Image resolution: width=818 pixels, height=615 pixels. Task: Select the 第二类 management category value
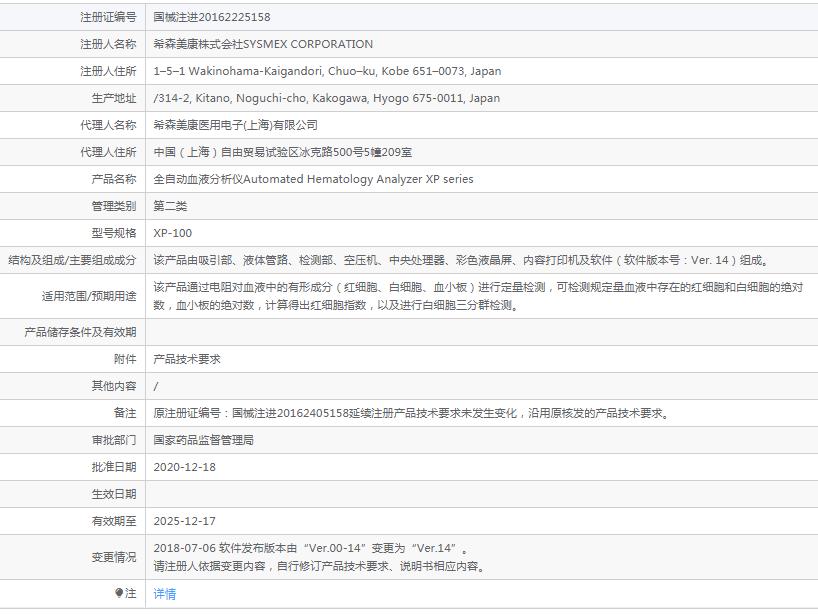click(x=170, y=206)
